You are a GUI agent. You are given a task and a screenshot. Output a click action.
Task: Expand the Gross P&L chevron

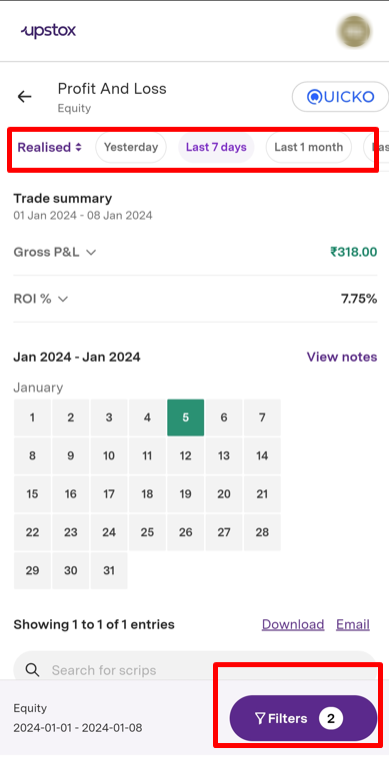91,252
